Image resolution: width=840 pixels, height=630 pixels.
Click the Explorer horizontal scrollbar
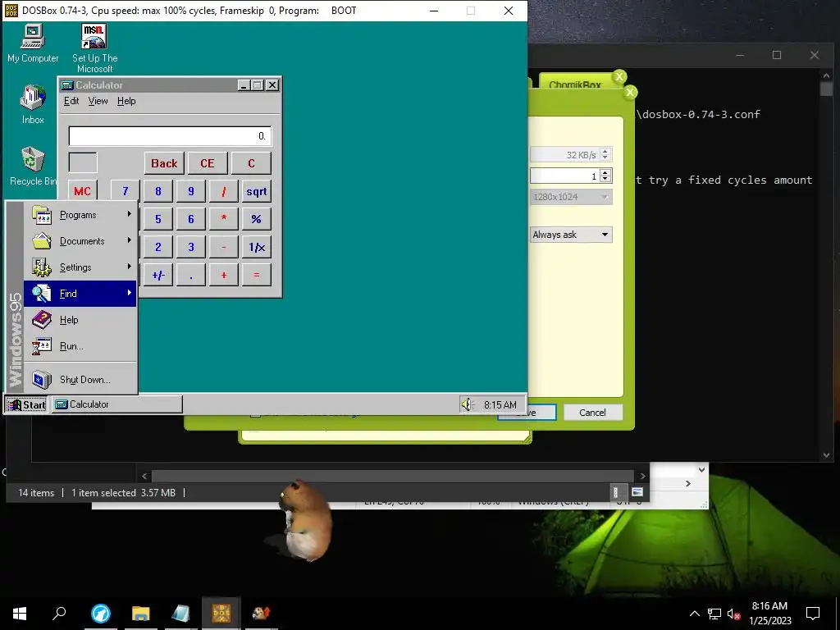(393, 476)
